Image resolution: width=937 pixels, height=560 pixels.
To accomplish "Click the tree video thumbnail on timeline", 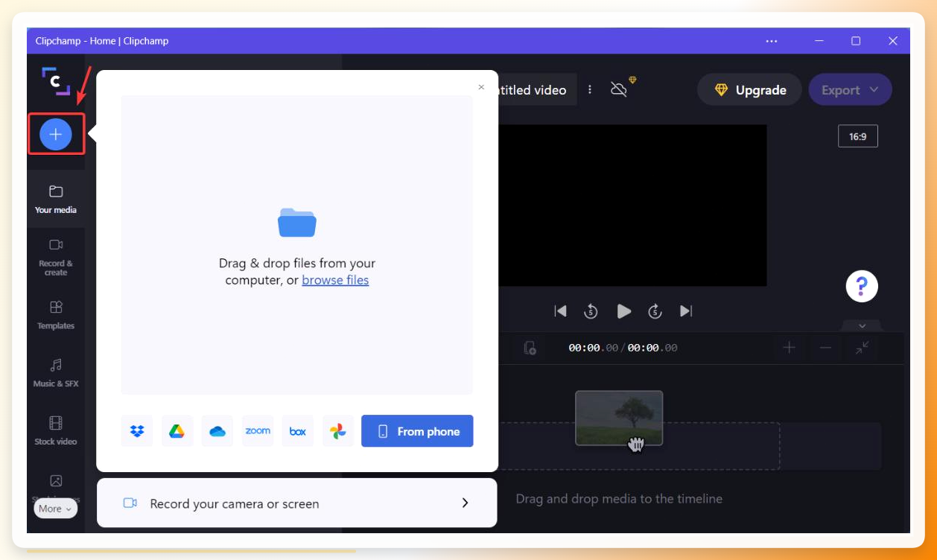I will 619,419.
